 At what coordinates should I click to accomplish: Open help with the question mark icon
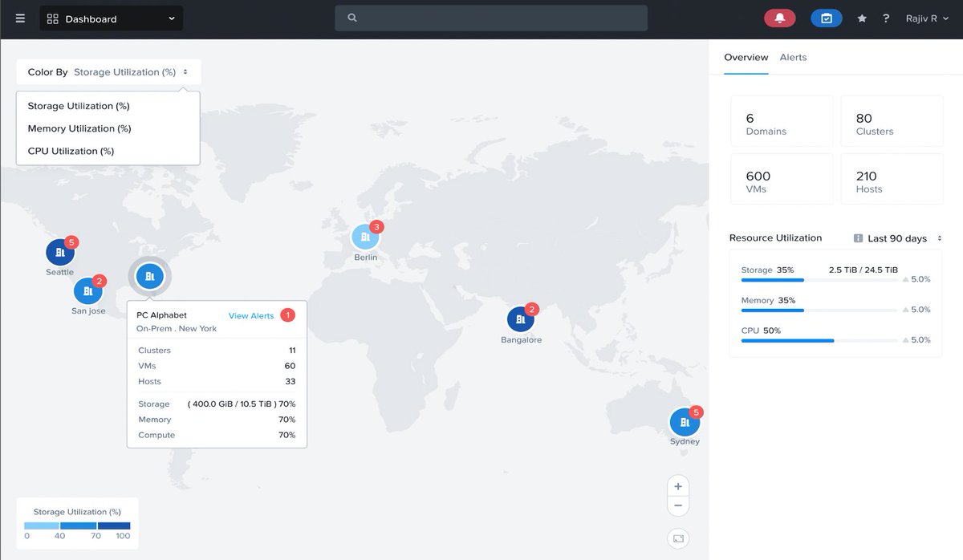point(885,18)
